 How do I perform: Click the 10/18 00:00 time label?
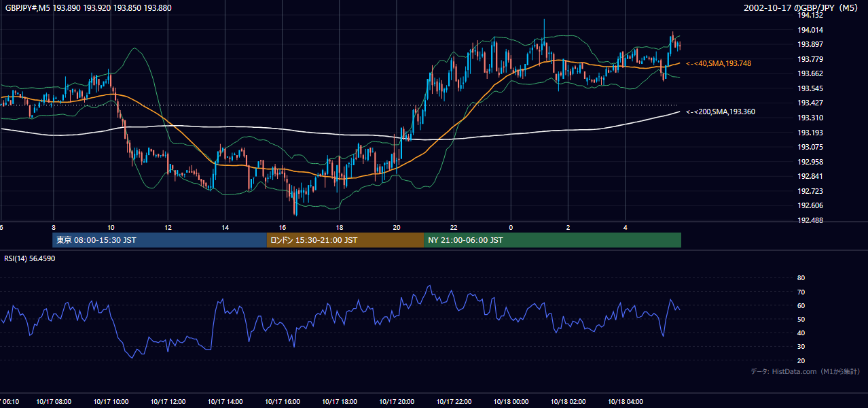coord(511,402)
